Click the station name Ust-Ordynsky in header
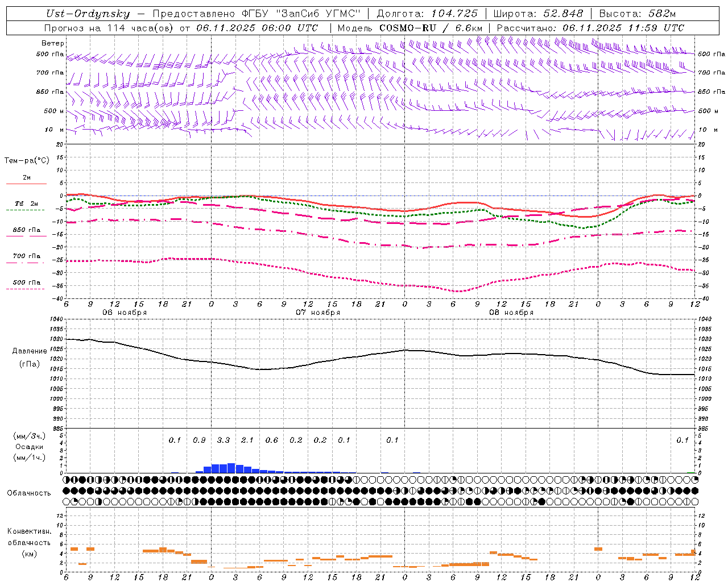The width and height of the screenshot is (728, 582). [88, 14]
